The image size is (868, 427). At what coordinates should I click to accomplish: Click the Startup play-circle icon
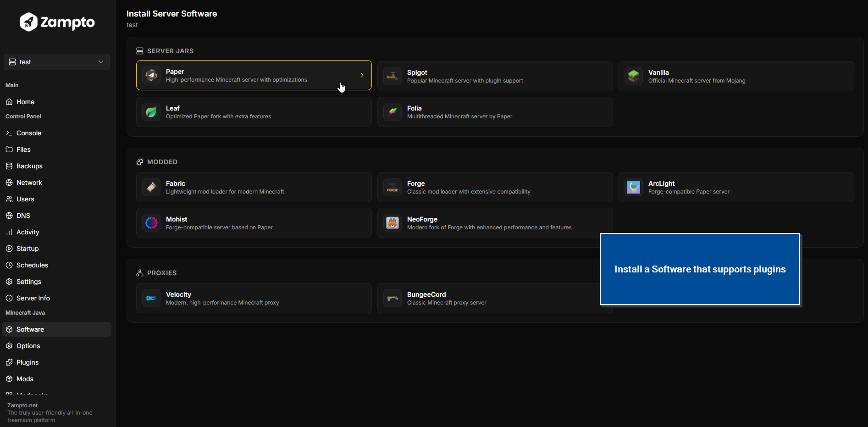pyautogui.click(x=9, y=249)
